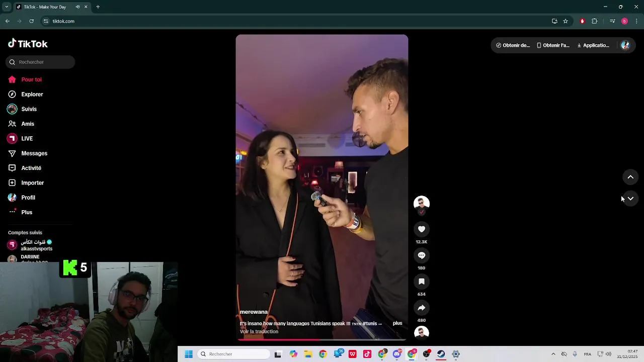Open comments via the speech bubble icon
644x362 pixels.
(422, 255)
